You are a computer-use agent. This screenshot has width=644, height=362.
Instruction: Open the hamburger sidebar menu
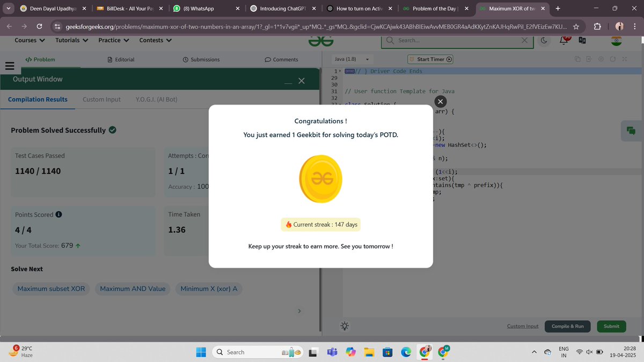tap(9, 66)
